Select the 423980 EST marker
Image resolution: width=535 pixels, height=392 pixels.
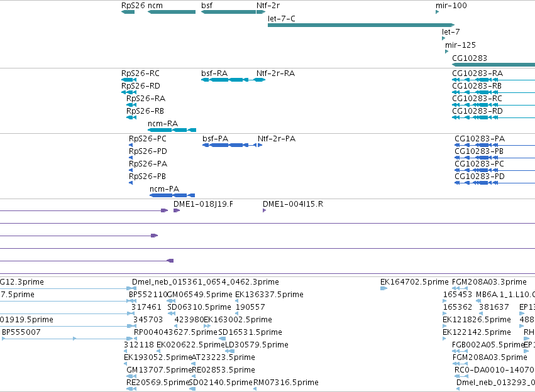tap(176, 326)
